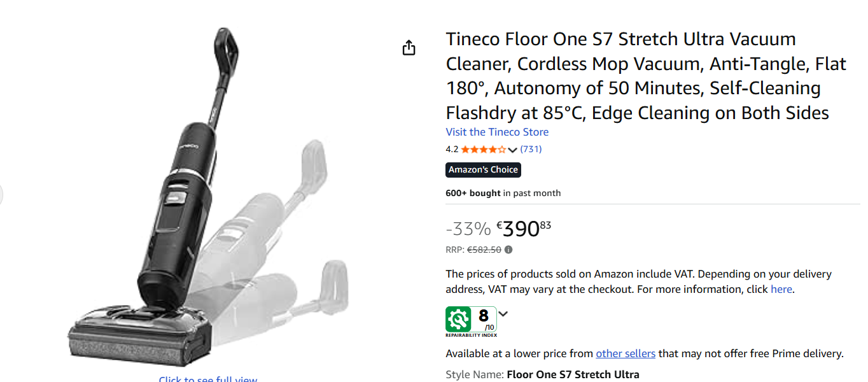868x382 pixels.
Task: Click the -33% discount label
Action: coord(468,229)
